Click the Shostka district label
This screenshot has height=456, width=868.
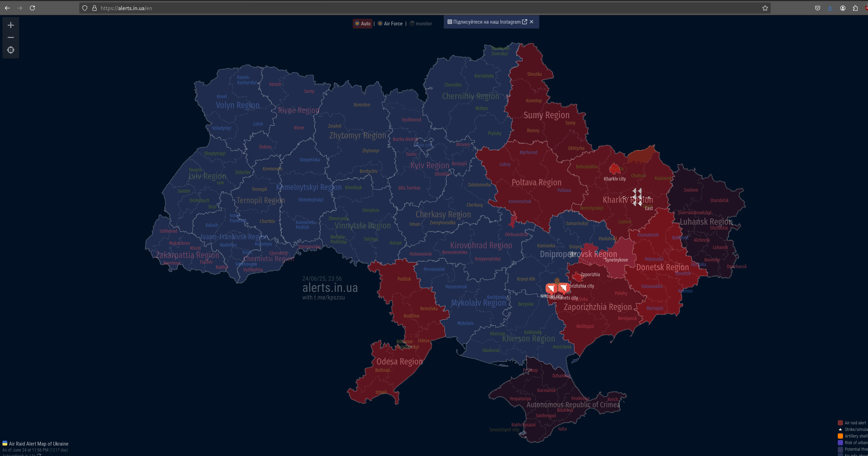click(534, 74)
